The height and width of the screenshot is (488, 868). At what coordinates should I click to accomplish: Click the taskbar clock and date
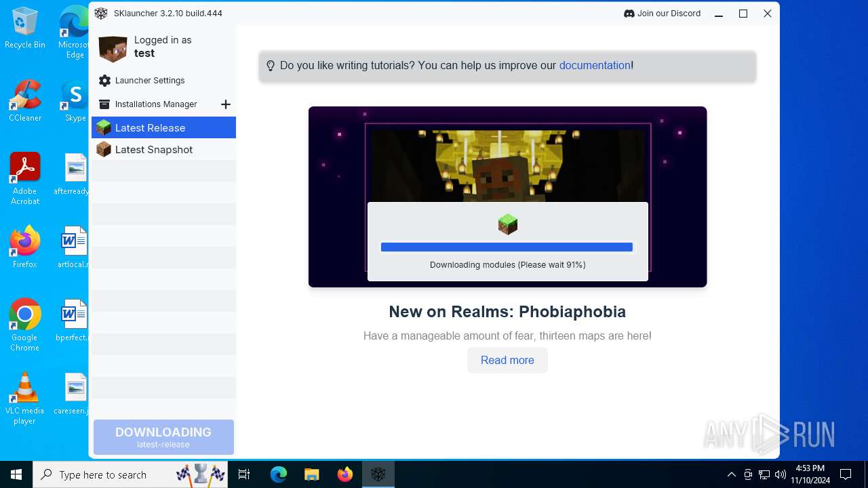[x=810, y=474]
